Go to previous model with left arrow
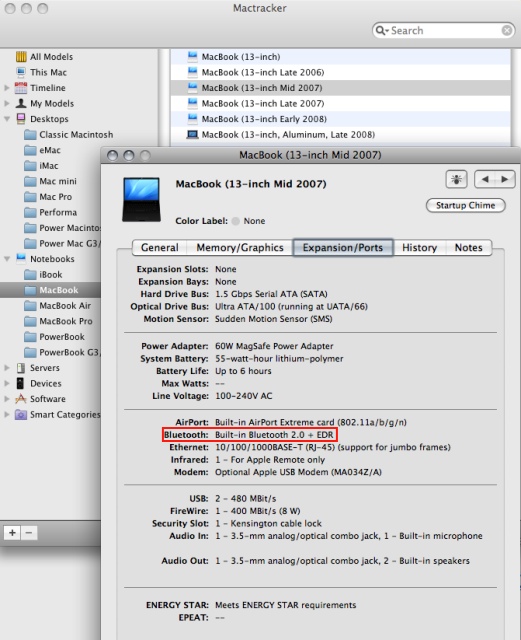The image size is (521, 640). pyautogui.click(x=485, y=179)
